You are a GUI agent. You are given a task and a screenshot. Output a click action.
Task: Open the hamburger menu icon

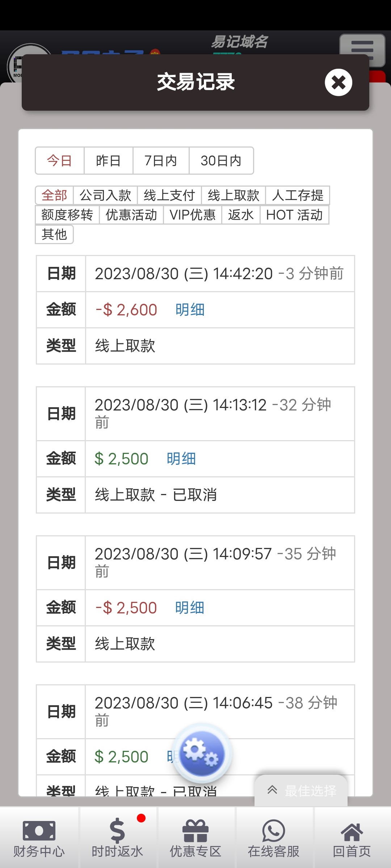pyautogui.click(x=362, y=50)
